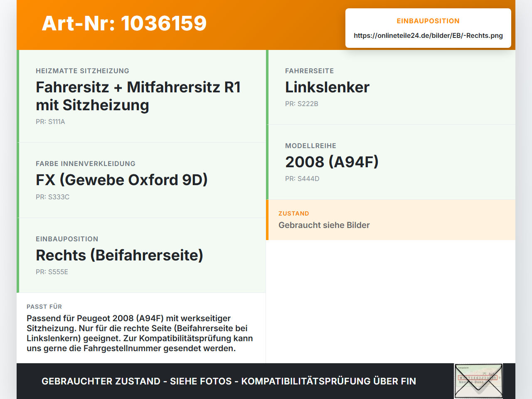Click the PR: S333C code

52,197
